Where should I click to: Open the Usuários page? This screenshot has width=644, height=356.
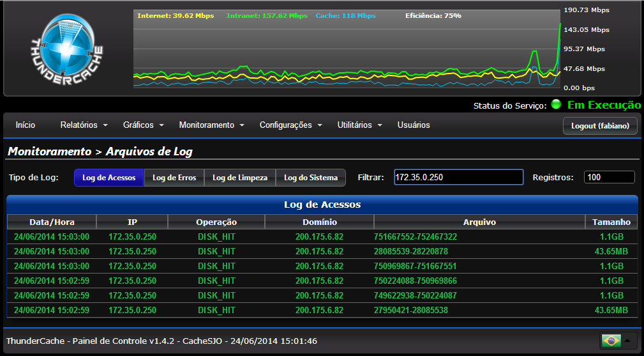click(414, 125)
